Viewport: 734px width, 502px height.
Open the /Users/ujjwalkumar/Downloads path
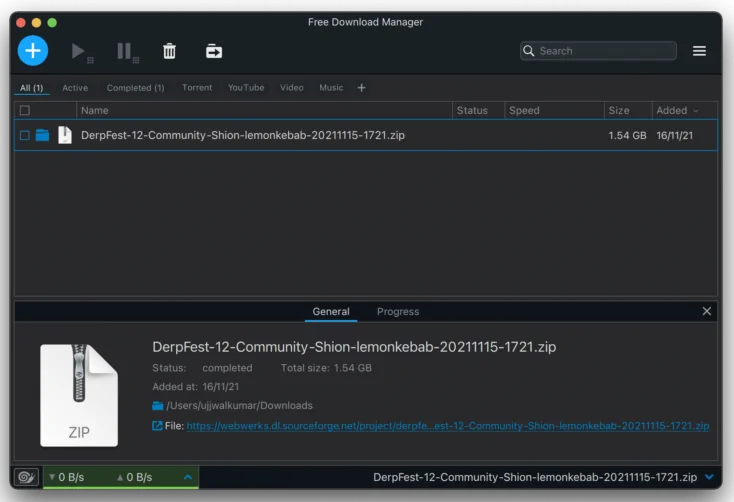tap(239, 406)
